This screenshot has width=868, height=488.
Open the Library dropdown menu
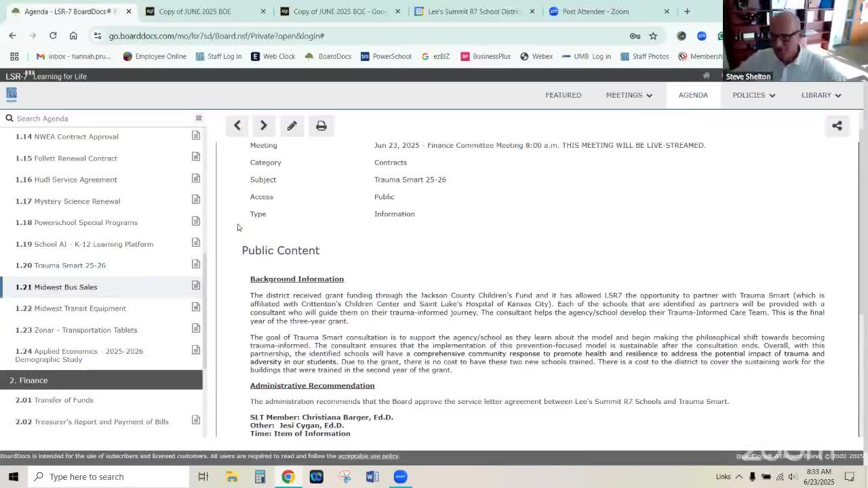[x=821, y=95]
